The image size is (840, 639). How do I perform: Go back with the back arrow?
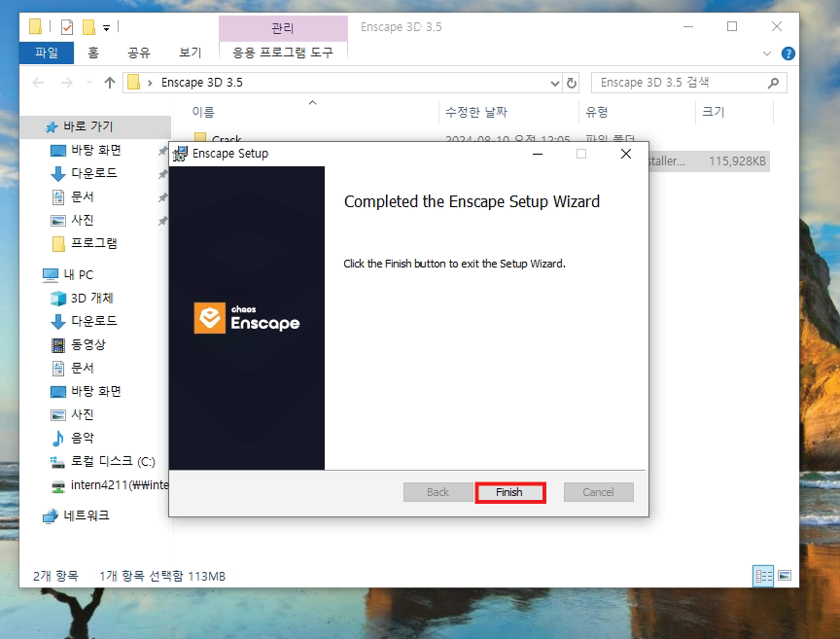pos(38,83)
